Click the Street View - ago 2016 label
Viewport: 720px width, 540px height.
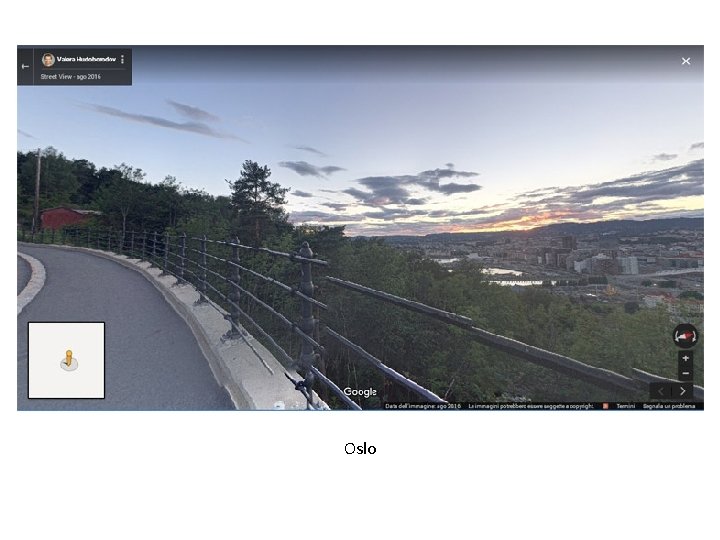click(x=70, y=77)
